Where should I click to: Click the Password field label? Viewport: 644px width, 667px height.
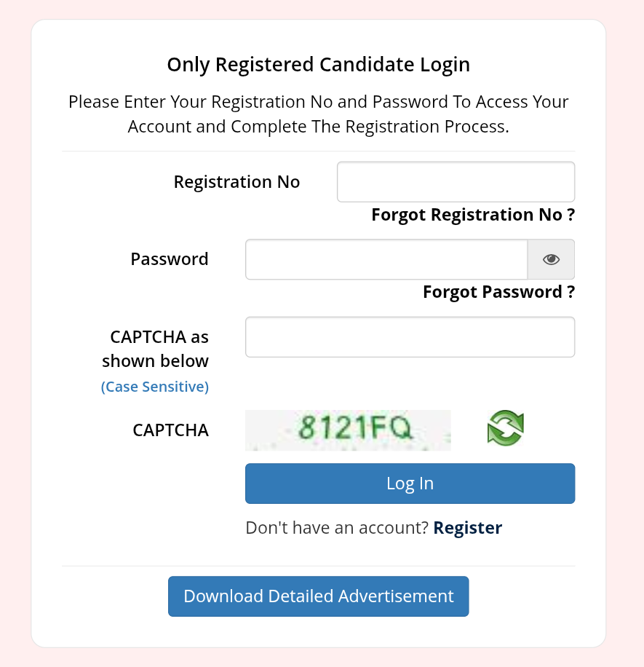[170, 259]
